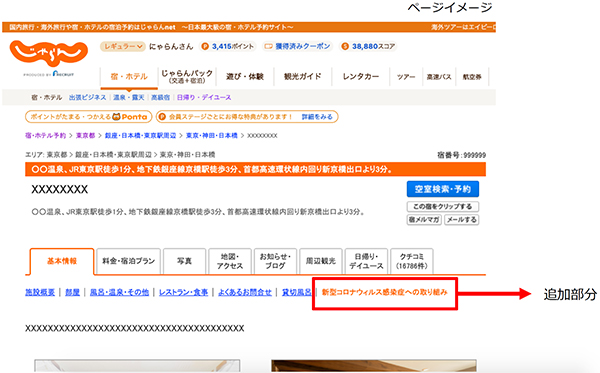The image size is (600, 373).
Task: Click the P icon in member stage banner
Action: [162, 117]
